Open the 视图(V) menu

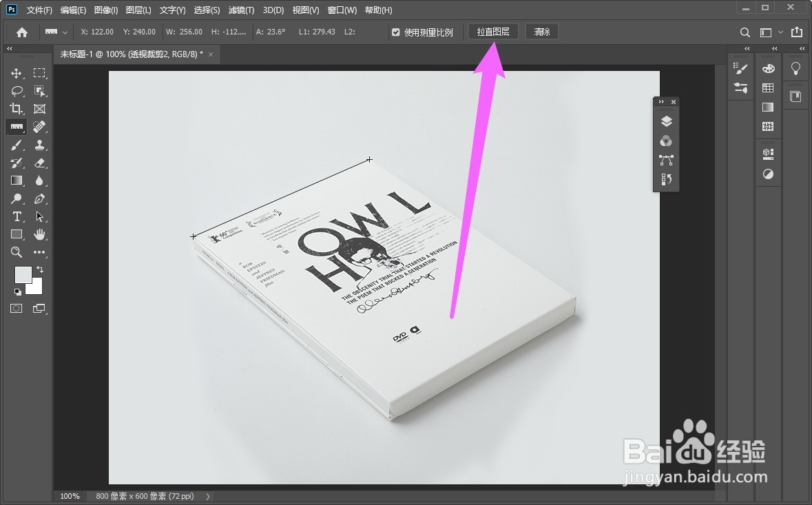tap(306, 10)
